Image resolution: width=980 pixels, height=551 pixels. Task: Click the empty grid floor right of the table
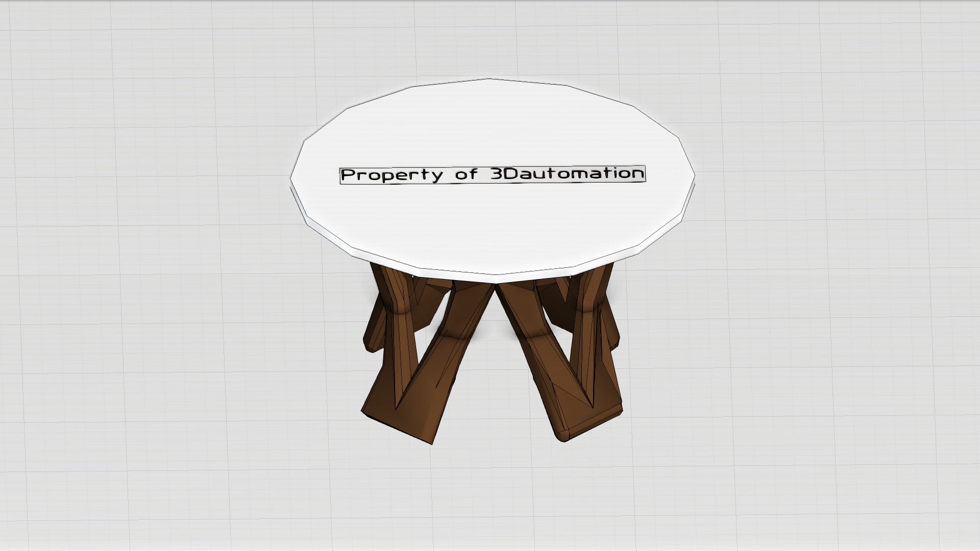point(817,275)
